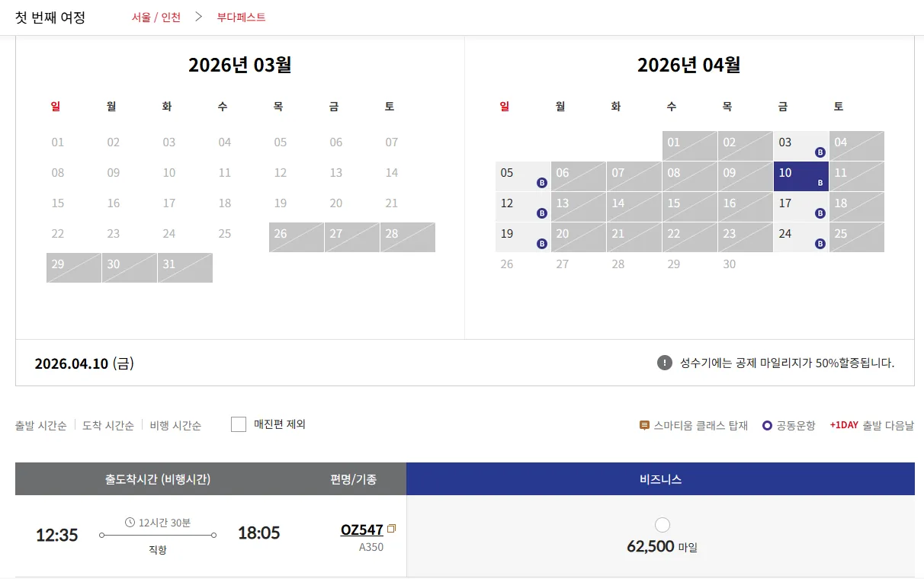The width and height of the screenshot is (924, 579).
Task: Click the B availability badge on April 19
Action: (x=543, y=245)
